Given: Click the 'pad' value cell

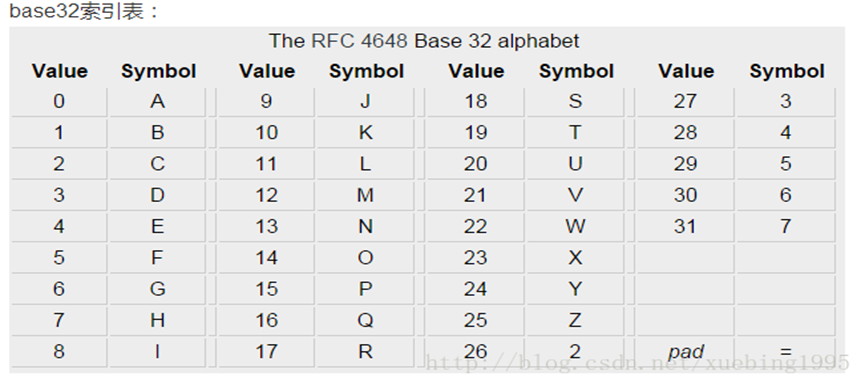Looking at the screenshot, I should (x=685, y=352).
